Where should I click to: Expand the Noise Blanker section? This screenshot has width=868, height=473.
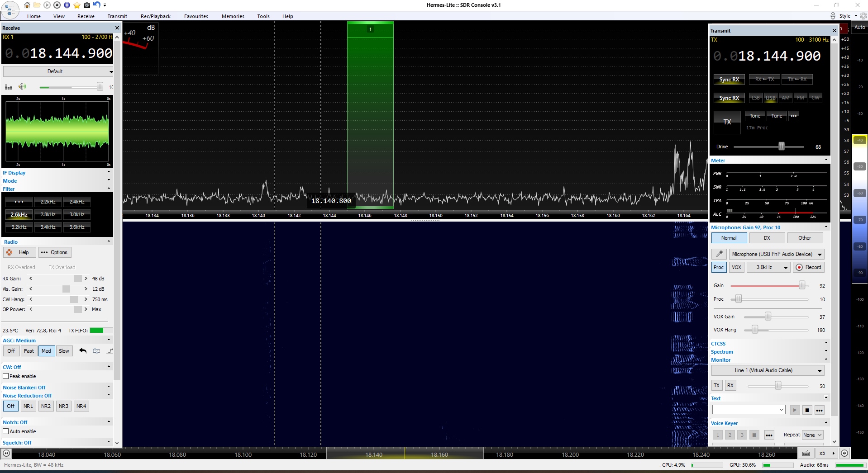tap(109, 387)
